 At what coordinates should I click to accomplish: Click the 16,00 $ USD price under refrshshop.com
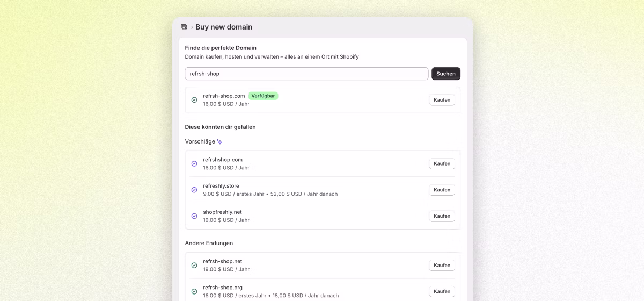point(226,168)
